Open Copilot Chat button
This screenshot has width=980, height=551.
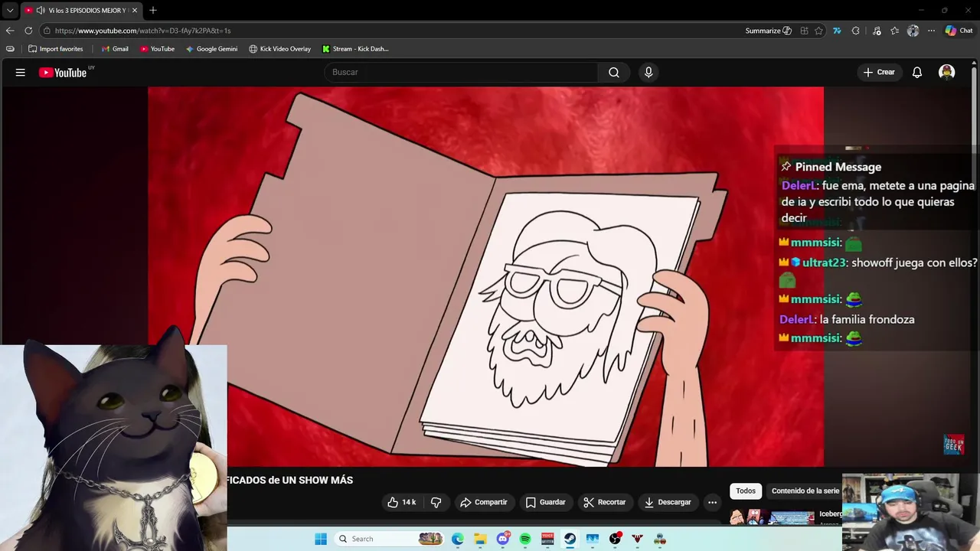pos(959,31)
